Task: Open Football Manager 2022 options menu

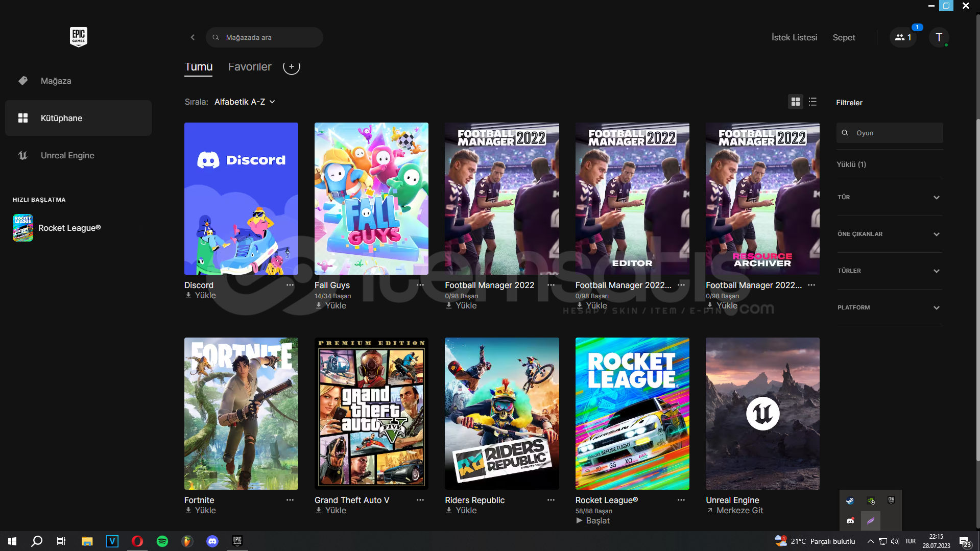Action: pos(551,285)
